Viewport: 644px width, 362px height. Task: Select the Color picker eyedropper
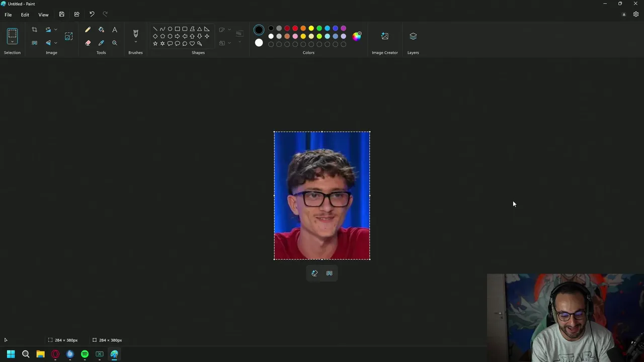tap(101, 43)
